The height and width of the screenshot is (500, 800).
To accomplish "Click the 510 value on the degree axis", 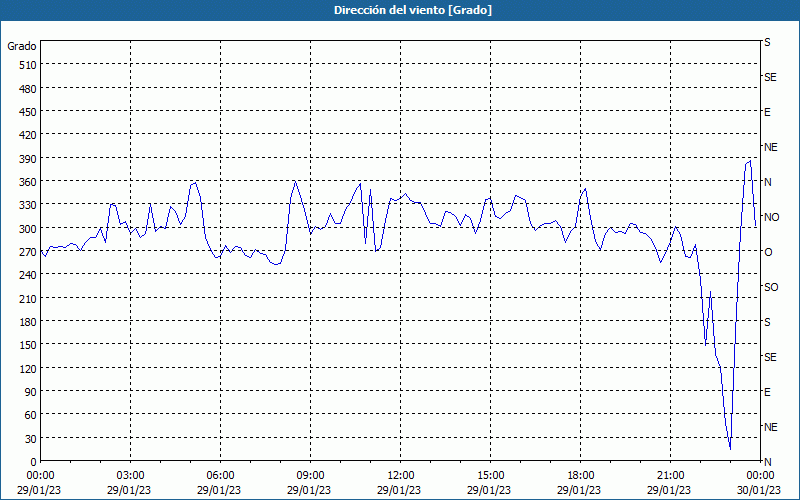I will (x=28, y=65).
